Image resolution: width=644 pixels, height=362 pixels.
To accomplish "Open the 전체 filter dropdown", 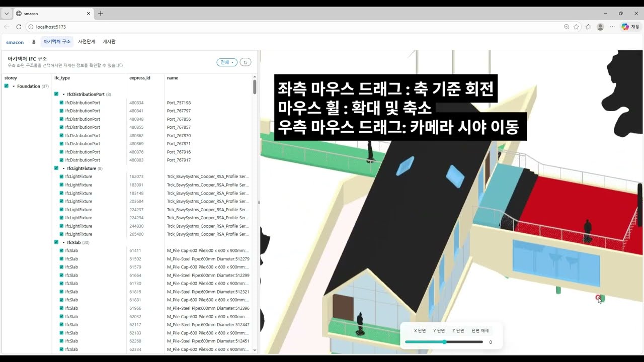I will pos(227,62).
